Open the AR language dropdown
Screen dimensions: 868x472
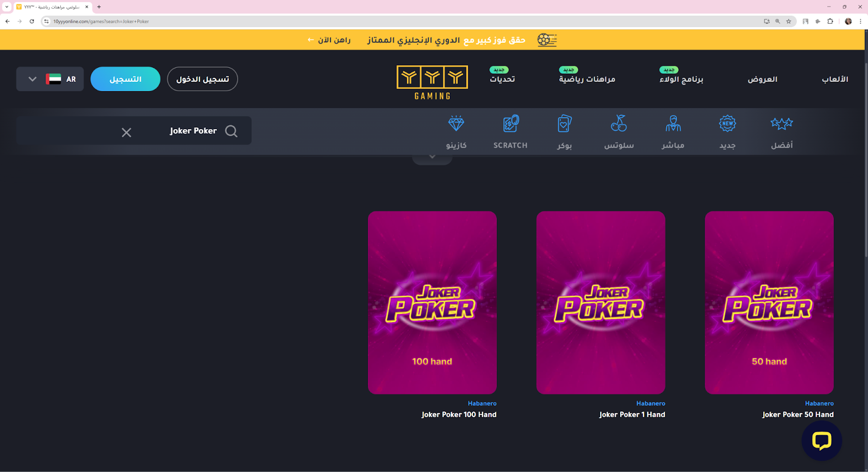(50, 79)
